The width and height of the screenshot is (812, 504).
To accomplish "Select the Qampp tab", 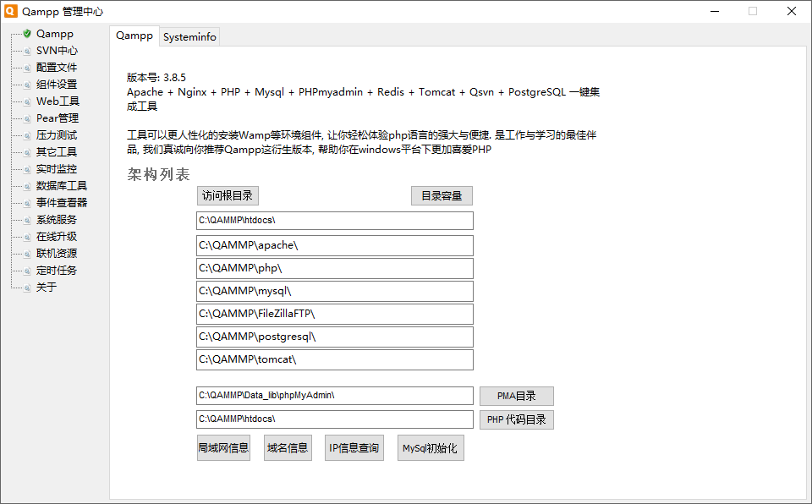I will click(134, 36).
